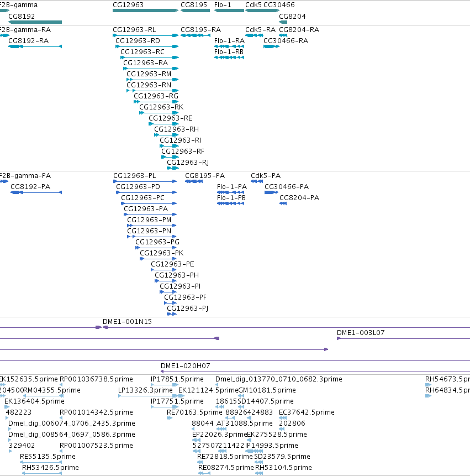Select protein CG12963-PH
Screen dimensions: 470x476
point(166,281)
